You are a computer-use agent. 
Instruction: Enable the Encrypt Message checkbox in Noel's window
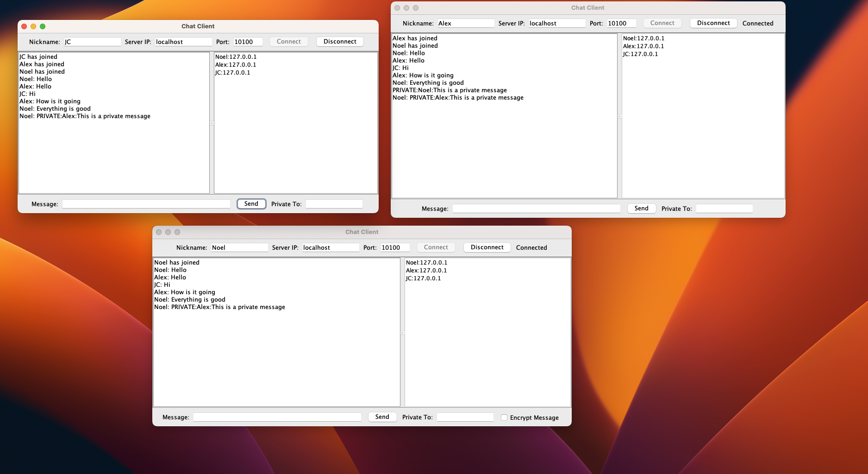(504, 417)
